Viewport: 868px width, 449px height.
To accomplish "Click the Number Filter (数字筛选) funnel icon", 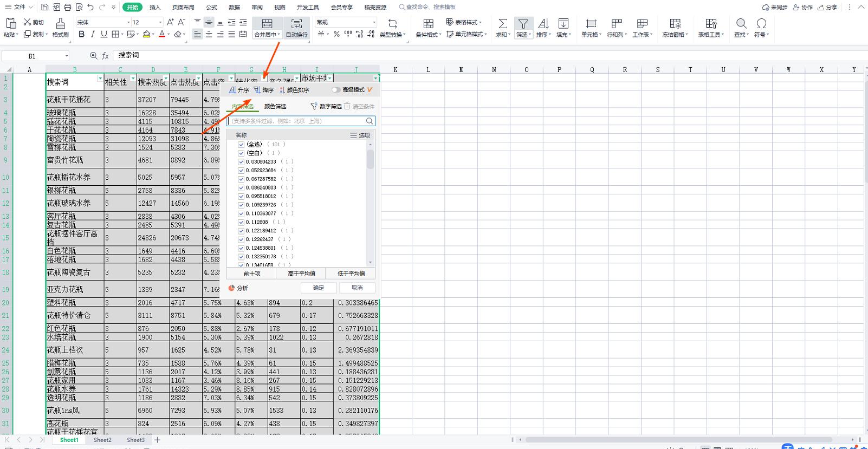I will [x=314, y=106].
